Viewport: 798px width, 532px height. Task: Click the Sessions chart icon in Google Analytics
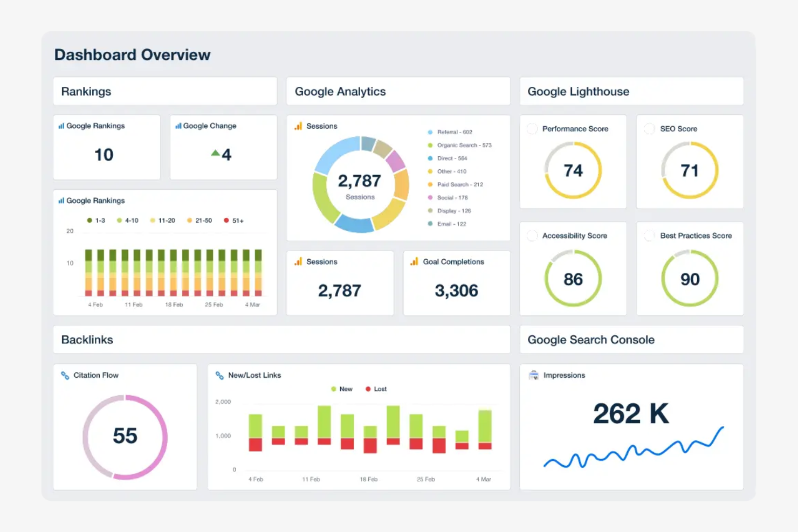(x=298, y=126)
